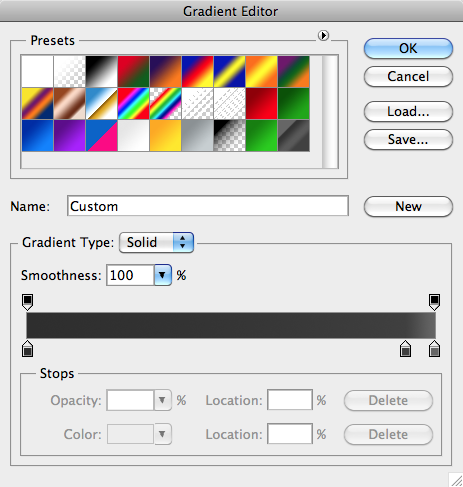Image resolution: width=463 pixels, height=487 pixels.
Task: Select the second-from-right color stop
Action: [405, 349]
